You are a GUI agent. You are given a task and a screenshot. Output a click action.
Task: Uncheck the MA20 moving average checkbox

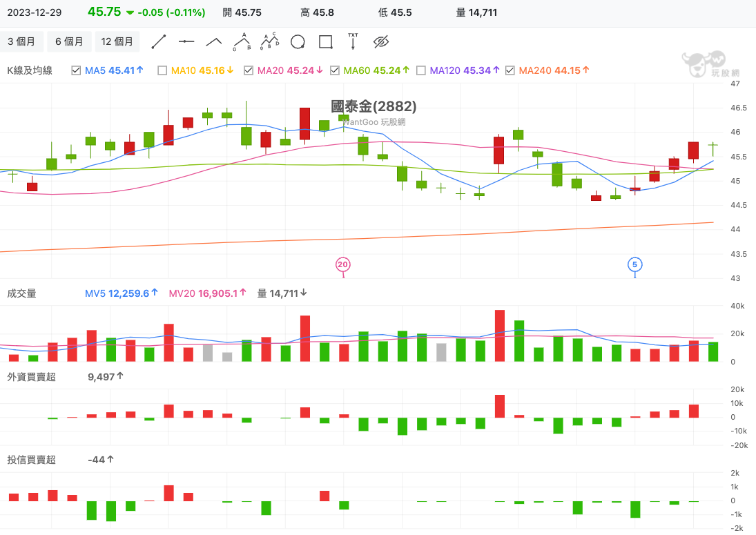click(x=249, y=70)
